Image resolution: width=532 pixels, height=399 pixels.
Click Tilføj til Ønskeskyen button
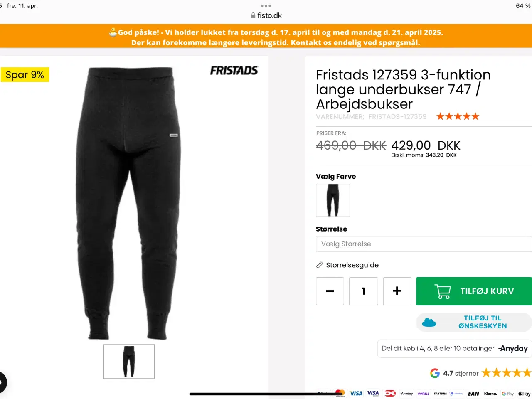click(x=474, y=322)
